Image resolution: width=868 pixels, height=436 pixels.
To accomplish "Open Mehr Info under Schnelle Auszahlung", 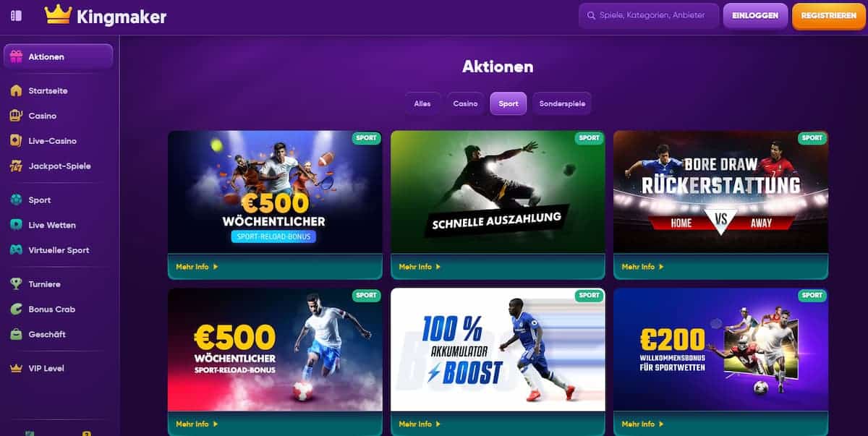I will coord(420,267).
